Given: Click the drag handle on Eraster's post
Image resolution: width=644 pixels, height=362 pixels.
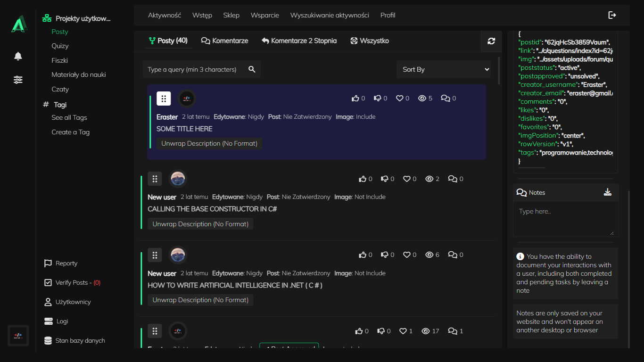Looking at the screenshot, I should 164,99.
